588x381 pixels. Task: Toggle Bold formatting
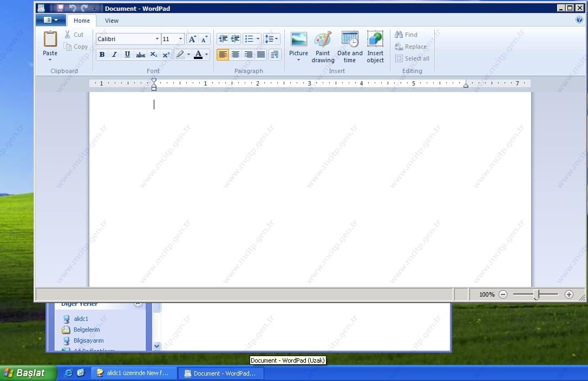pos(102,54)
